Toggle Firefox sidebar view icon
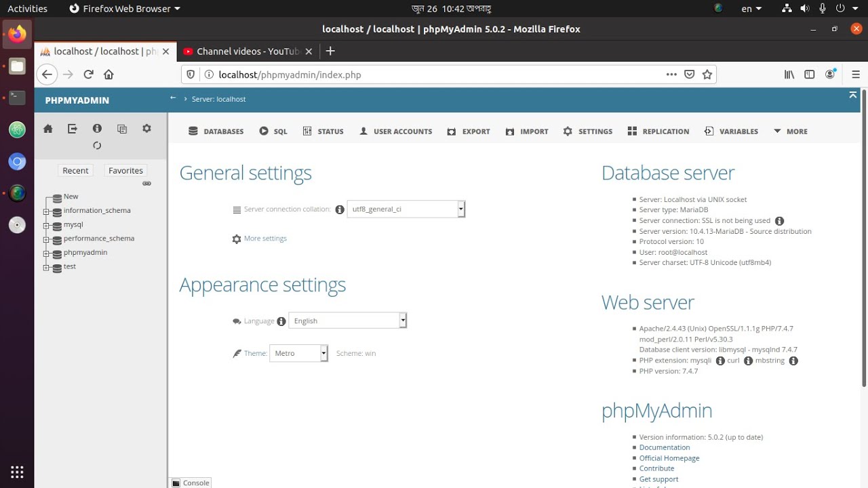868x488 pixels. click(x=809, y=75)
